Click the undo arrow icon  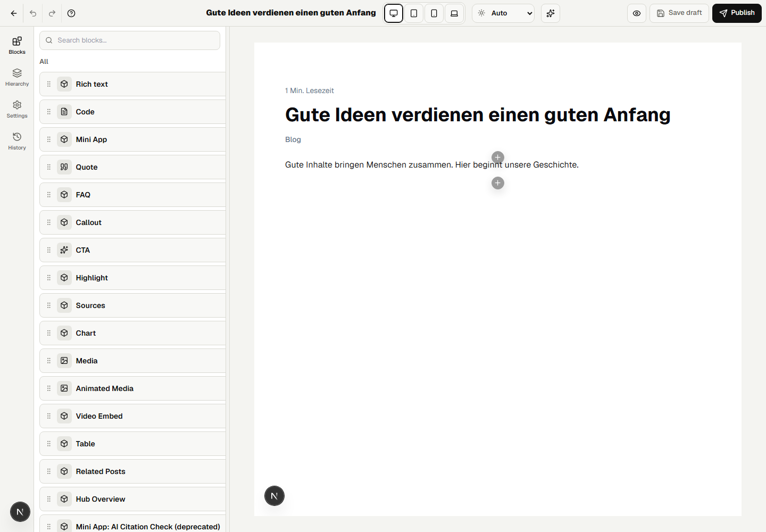(x=33, y=13)
